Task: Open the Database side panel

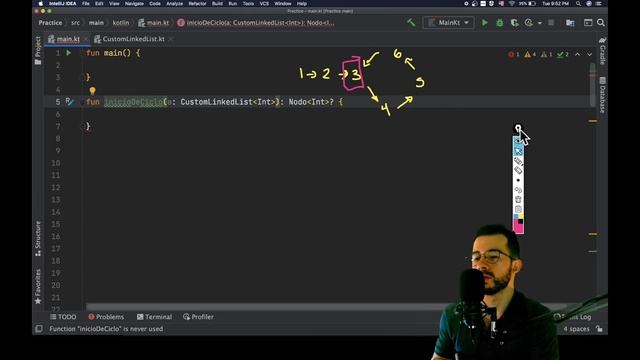Action: [602, 95]
